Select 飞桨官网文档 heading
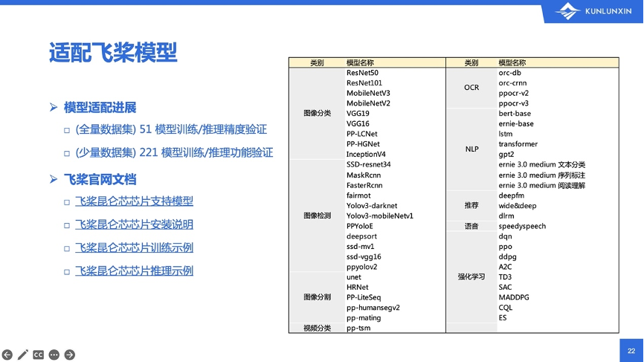Screen dimensions: 644x362 click(100, 179)
